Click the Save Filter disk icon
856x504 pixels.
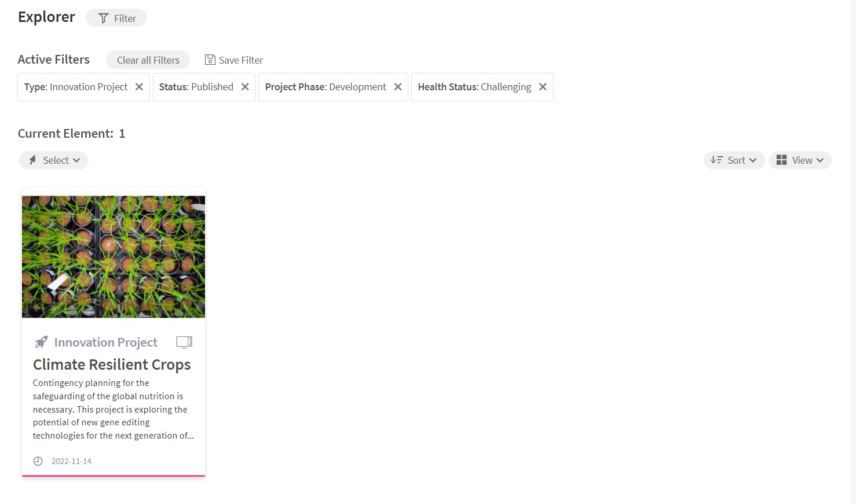pyautogui.click(x=210, y=60)
